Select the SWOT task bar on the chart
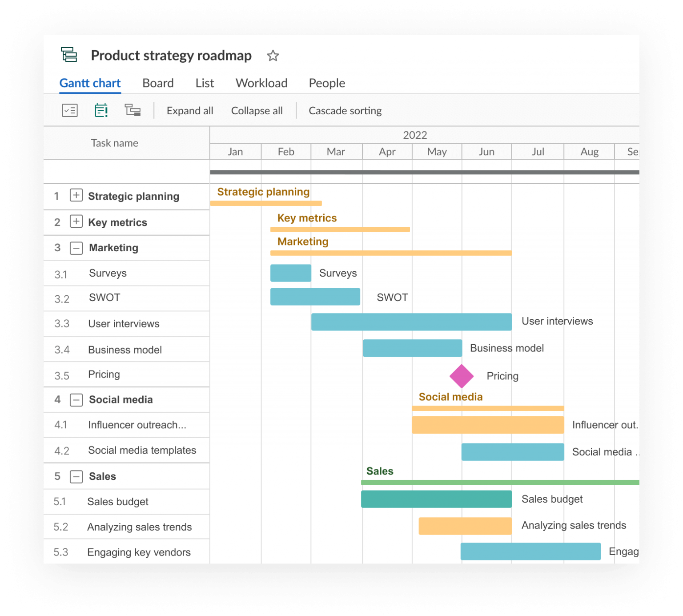 [x=315, y=297]
